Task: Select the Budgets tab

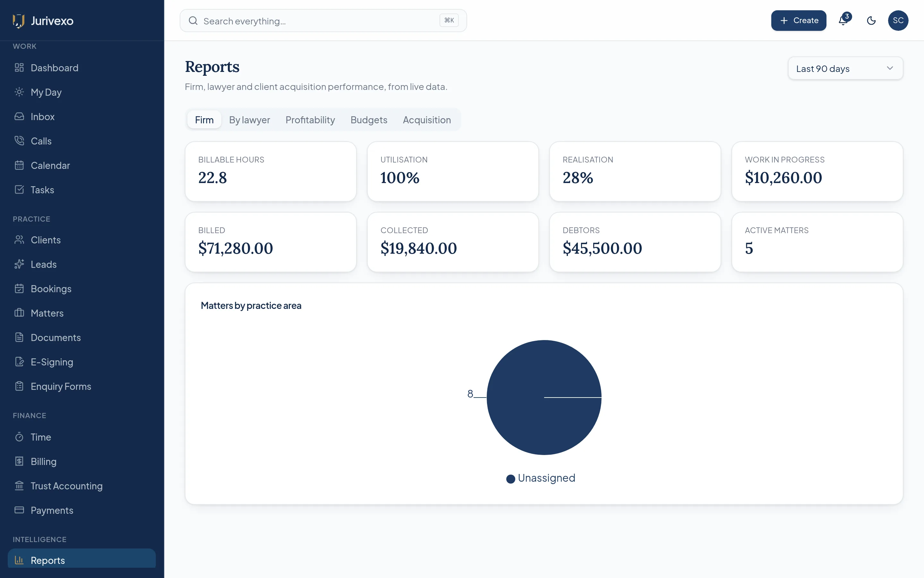Action: click(369, 120)
